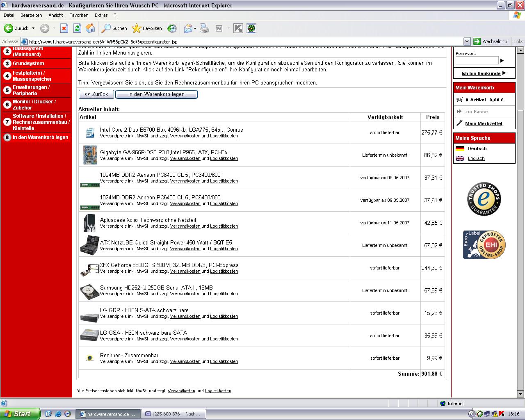This screenshot has width=525, height=420.
Task: Switch language to Deutsch
Action: pyautogui.click(x=477, y=148)
